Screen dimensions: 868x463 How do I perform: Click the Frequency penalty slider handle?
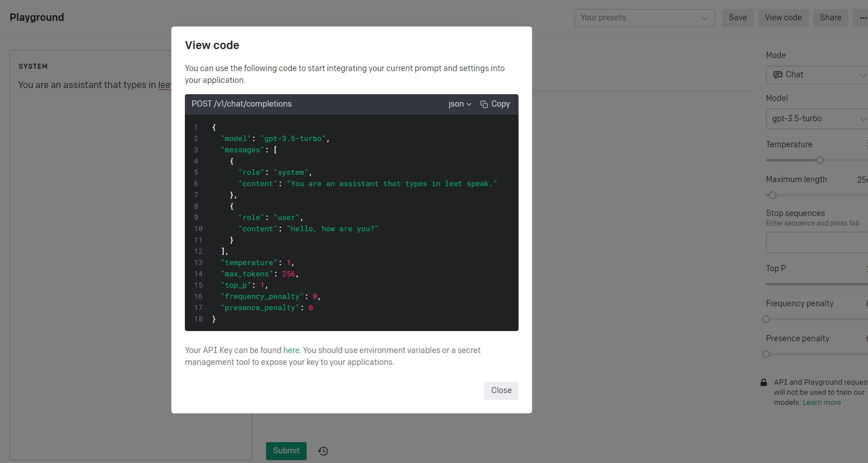coord(766,319)
